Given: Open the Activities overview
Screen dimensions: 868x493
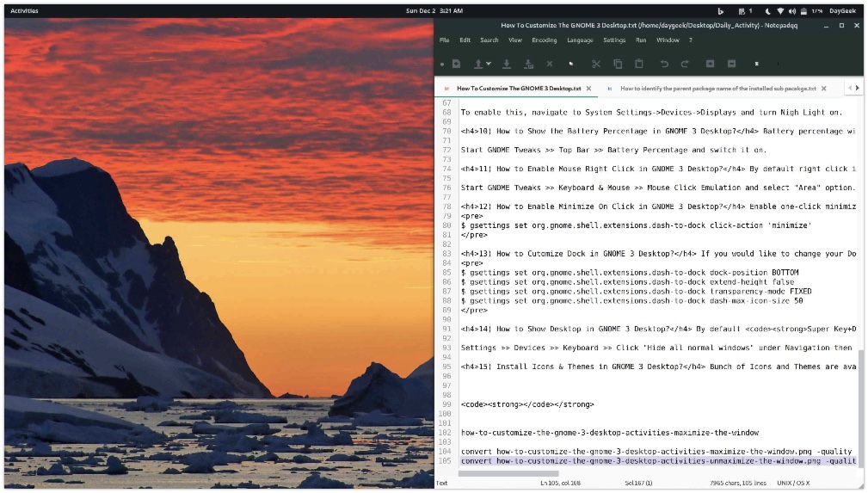Looking at the screenshot, I should point(24,11).
